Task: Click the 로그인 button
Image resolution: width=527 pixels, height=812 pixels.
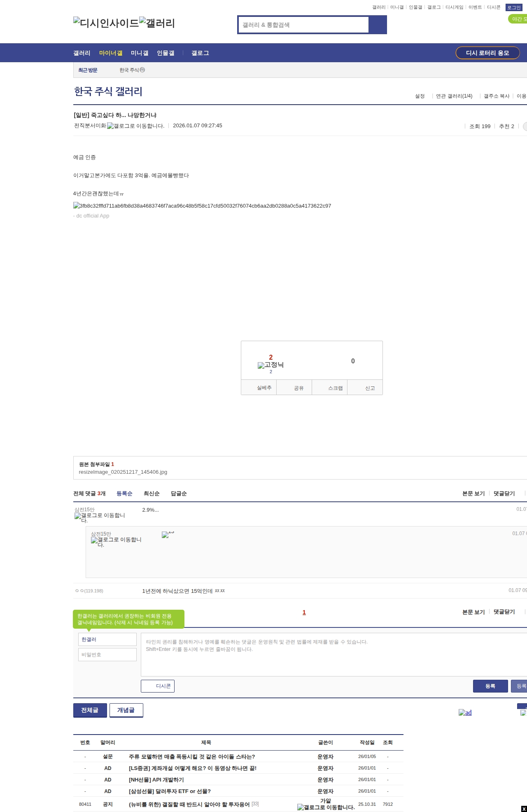Action: point(514,7)
